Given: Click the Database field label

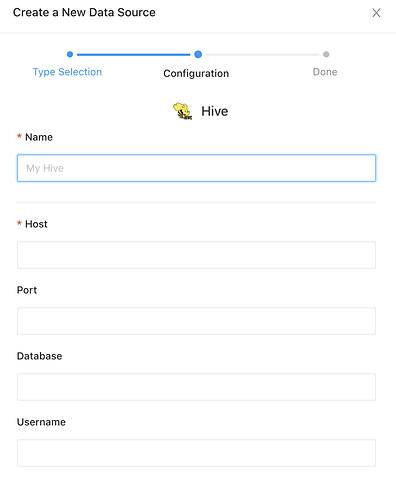Looking at the screenshot, I should [x=40, y=356].
